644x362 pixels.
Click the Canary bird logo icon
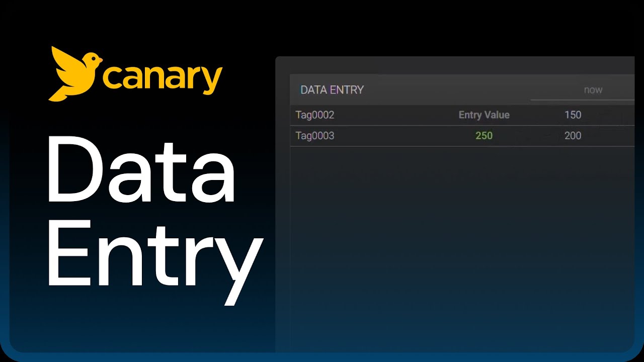[75, 73]
